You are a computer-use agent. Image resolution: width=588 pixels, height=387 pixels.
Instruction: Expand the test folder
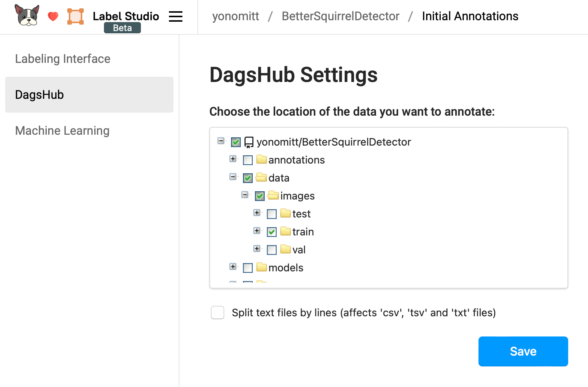click(257, 213)
